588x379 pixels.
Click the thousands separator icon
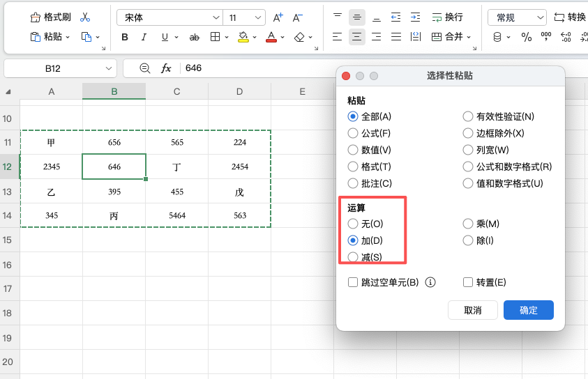click(x=546, y=37)
